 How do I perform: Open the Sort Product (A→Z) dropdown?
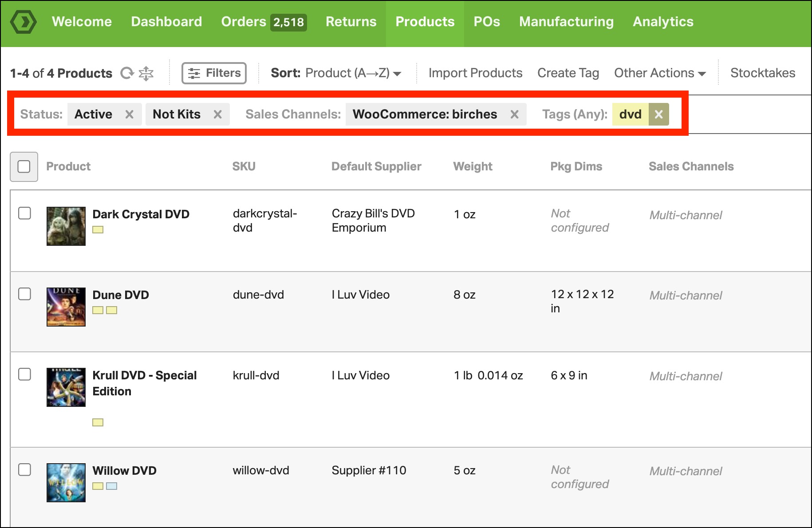[x=336, y=73]
